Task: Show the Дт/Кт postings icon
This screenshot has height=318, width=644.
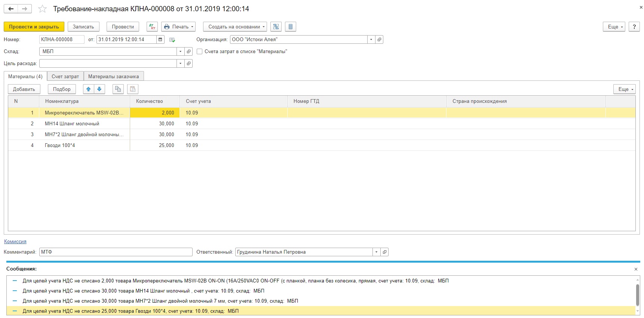Action: [152, 27]
